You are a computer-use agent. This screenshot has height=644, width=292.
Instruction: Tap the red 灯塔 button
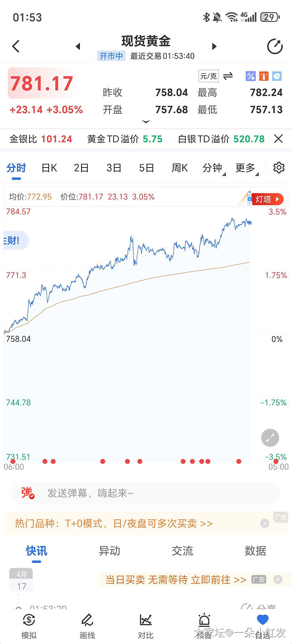[x=267, y=199]
